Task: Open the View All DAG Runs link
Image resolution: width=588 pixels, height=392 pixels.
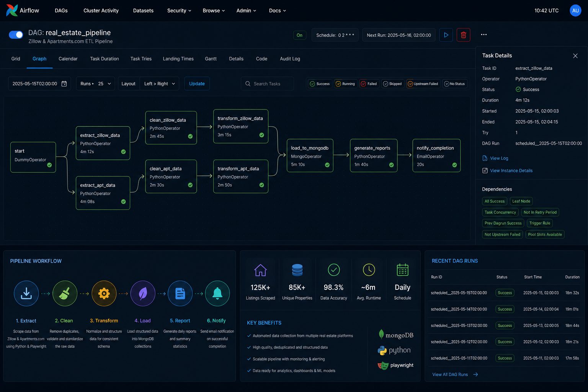Action: pyautogui.click(x=450, y=374)
